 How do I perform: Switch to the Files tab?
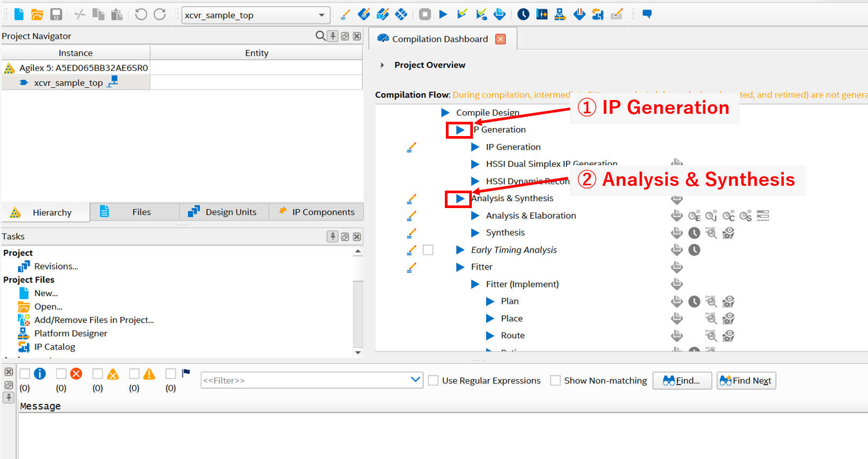135,212
